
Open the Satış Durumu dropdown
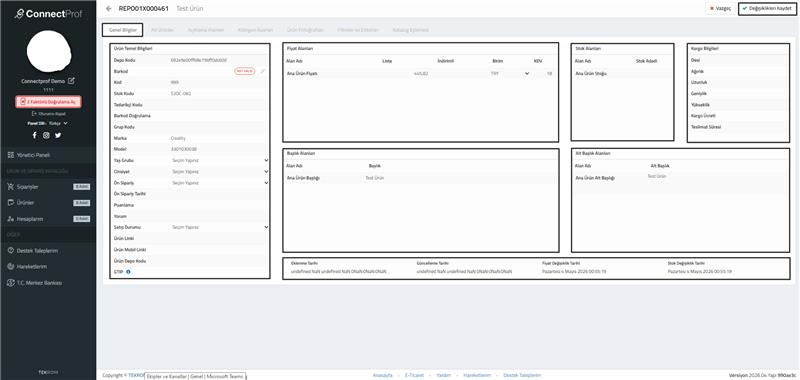click(x=219, y=227)
